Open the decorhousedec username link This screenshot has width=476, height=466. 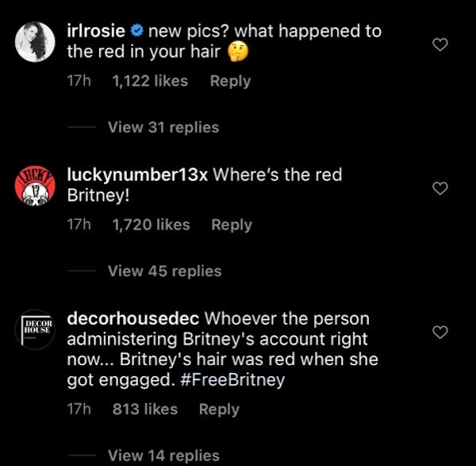tap(133, 318)
